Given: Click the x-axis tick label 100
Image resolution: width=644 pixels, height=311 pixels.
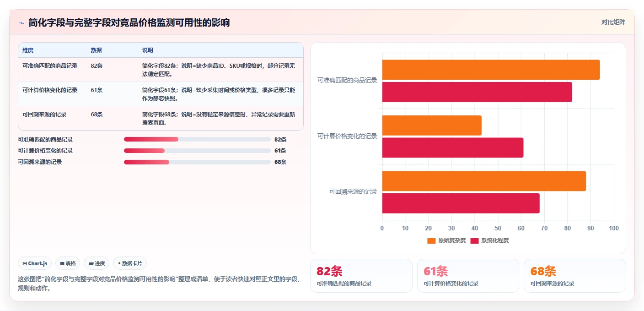Looking at the screenshot, I should tap(614, 228).
